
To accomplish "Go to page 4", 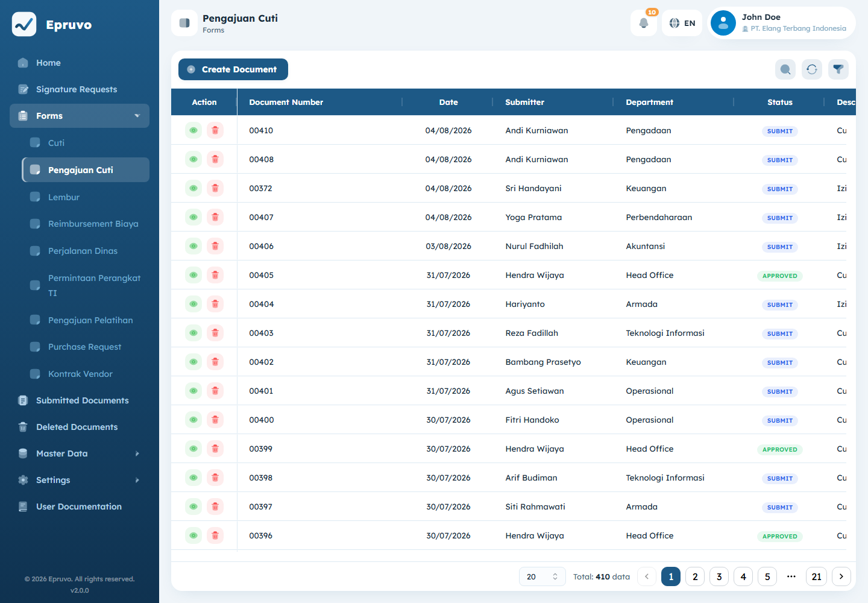I will click(x=743, y=576).
